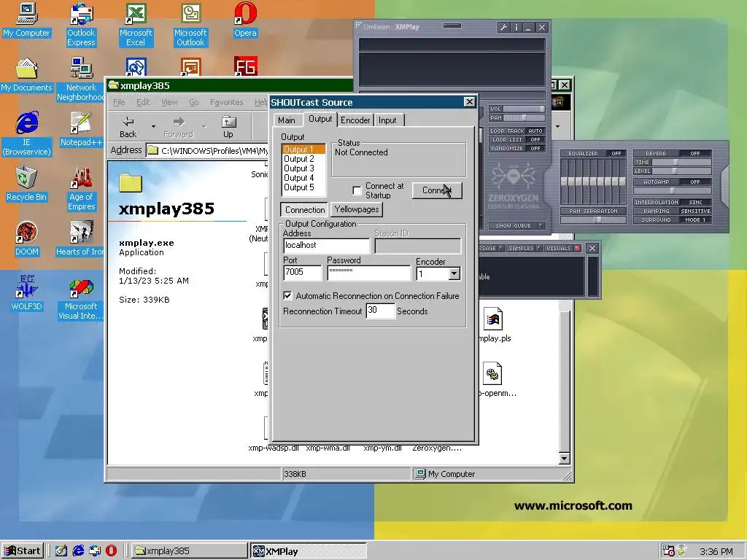Open the Microsoft Visual InterDev desktop shortcut
The height and width of the screenshot is (560, 747).
tap(81, 298)
